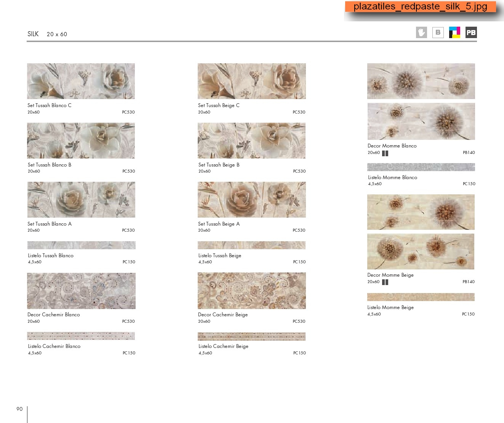Click the Decor Momme Blanco label

392,146
